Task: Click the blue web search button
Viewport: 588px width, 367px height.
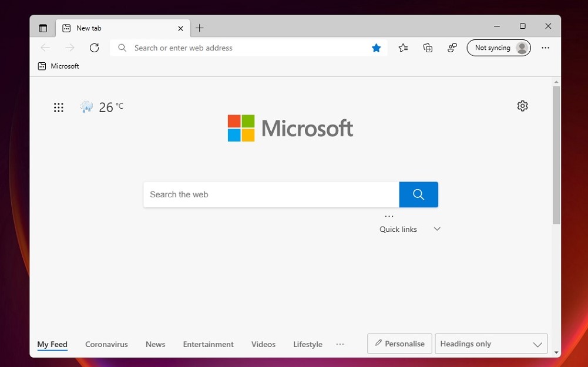Action: tap(418, 194)
